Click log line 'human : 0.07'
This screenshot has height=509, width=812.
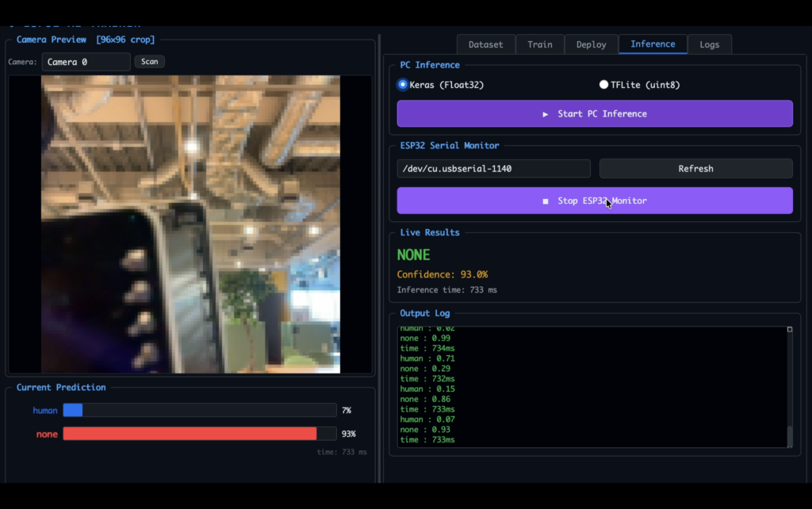427,419
